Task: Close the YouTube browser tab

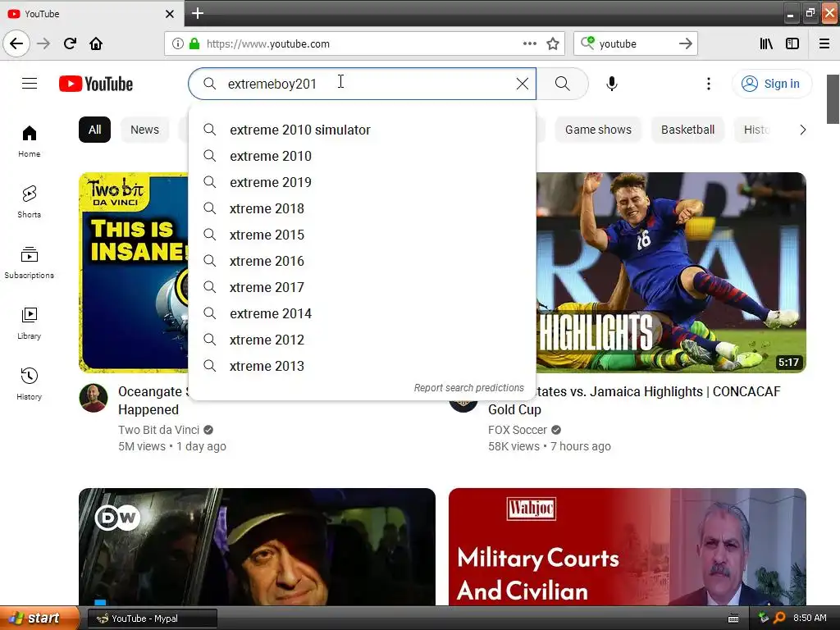Action: tap(170, 14)
